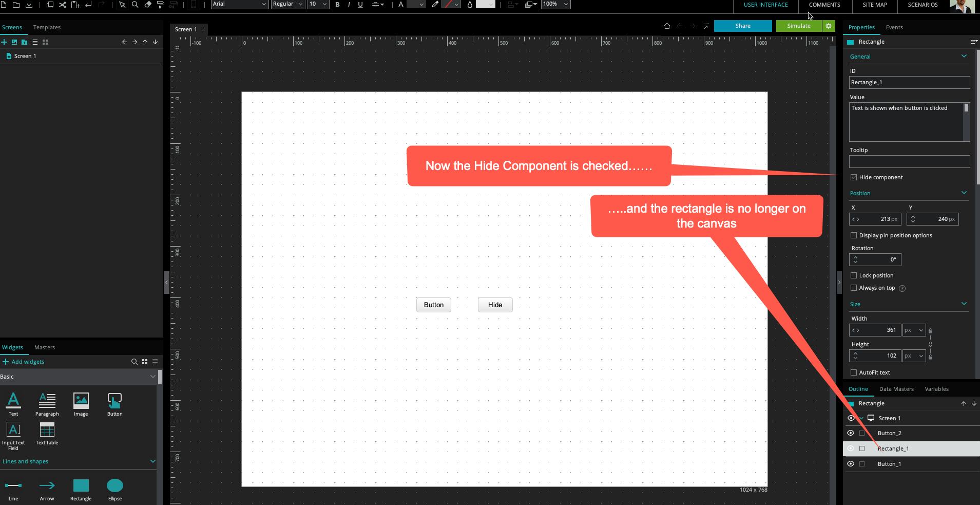Screen dimensions: 980x505
Task: Collapse the Position section
Action: pyautogui.click(x=964, y=193)
